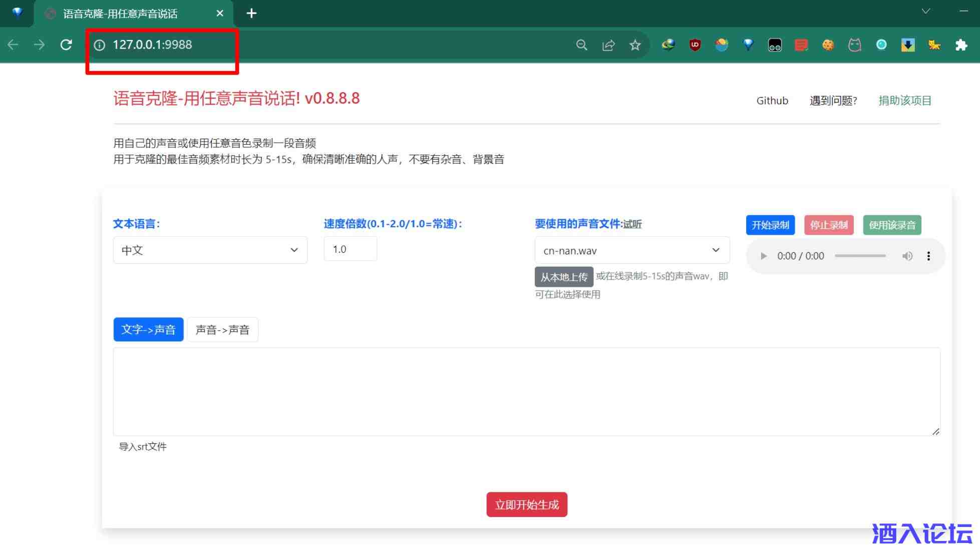
Task: Click the bookmark star icon
Action: click(635, 45)
